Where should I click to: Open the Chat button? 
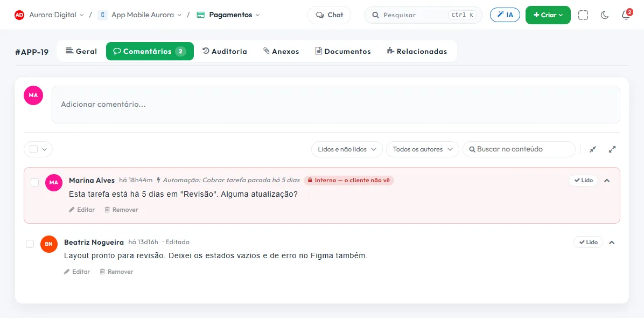[x=330, y=15]
